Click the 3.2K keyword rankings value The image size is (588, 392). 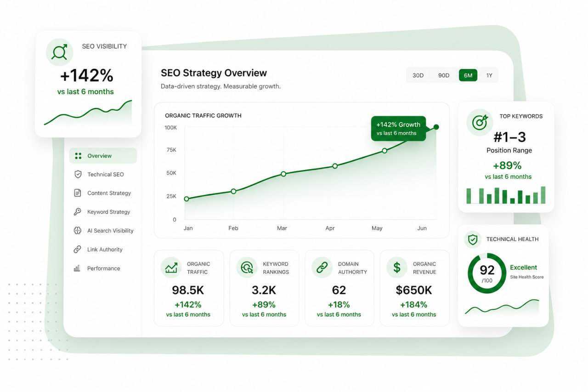pos(264,290)
